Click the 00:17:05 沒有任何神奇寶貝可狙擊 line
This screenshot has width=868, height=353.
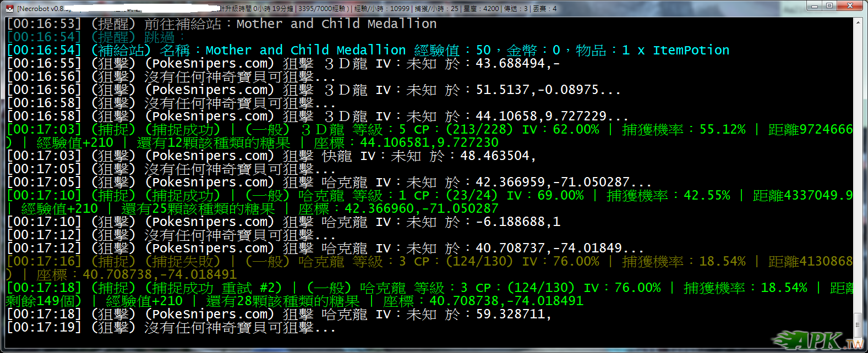[171, 169]
